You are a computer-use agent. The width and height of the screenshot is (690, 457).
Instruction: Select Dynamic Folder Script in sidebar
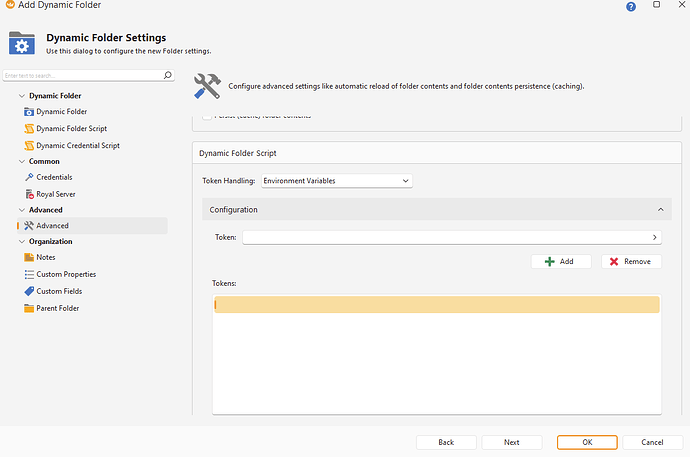[x=71, y=129]
